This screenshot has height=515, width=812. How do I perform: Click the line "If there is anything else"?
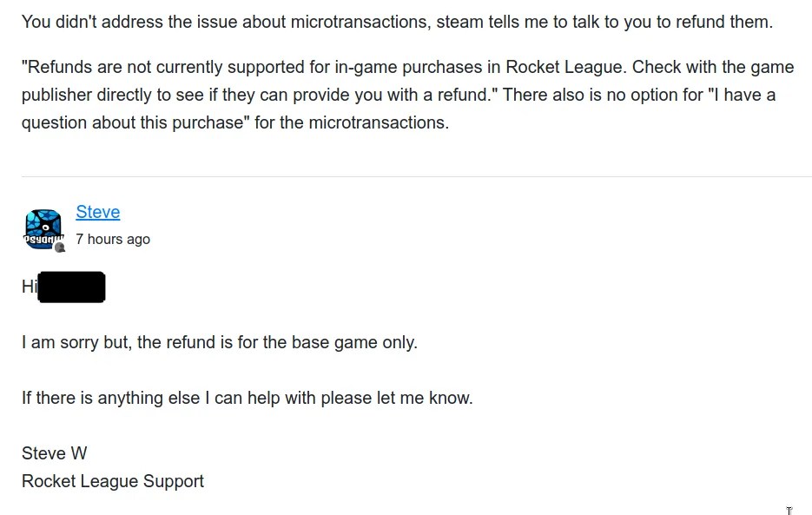coord(247,398)
